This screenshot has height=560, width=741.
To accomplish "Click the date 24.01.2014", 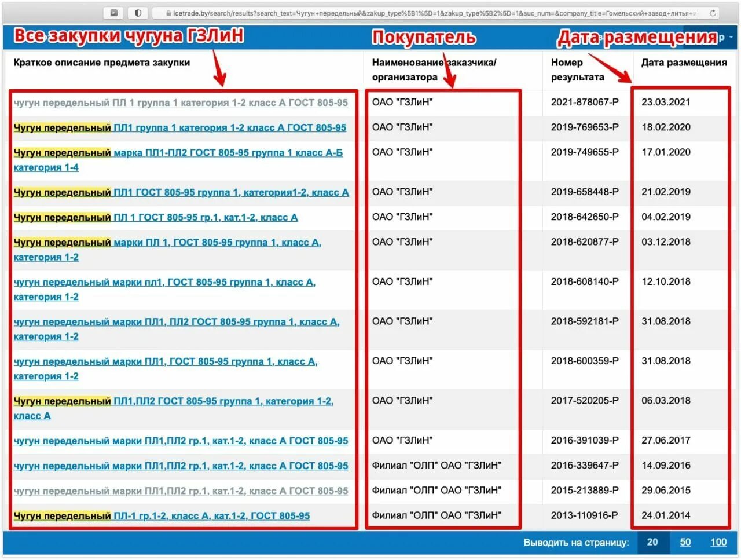I will [666, 515].
